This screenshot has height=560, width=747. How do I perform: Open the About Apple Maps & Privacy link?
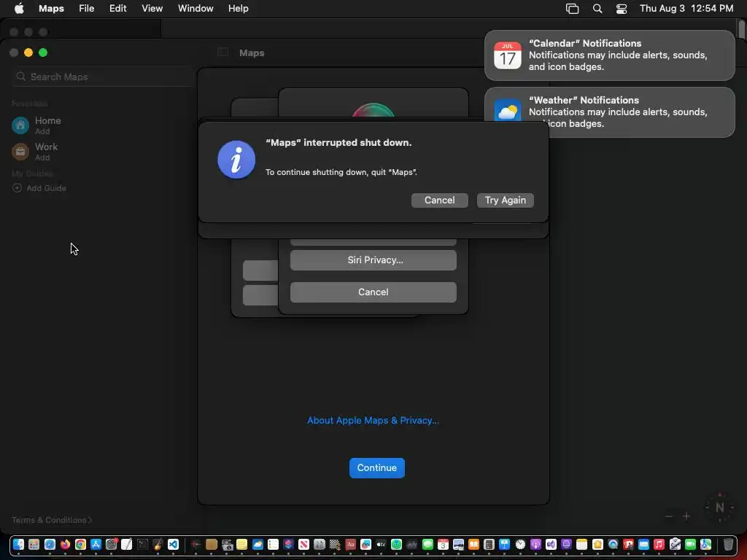click(x=373, y=421)
